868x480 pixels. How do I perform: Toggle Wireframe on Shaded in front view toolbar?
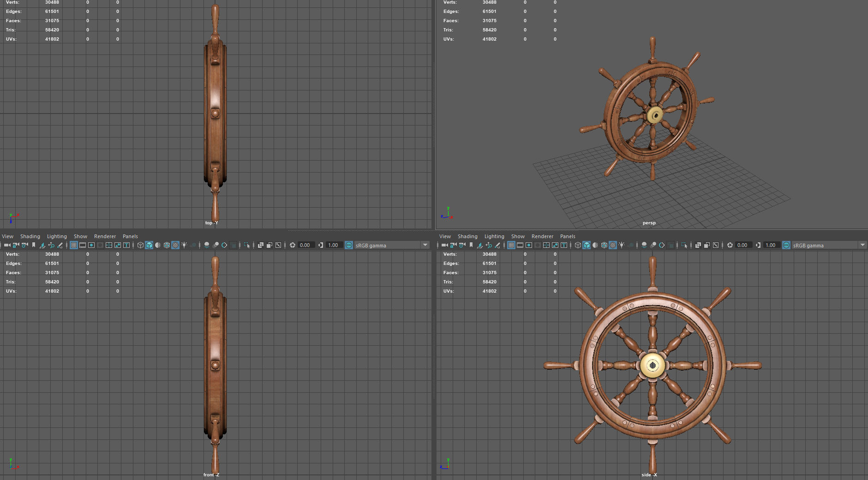(x=167, y=245)
